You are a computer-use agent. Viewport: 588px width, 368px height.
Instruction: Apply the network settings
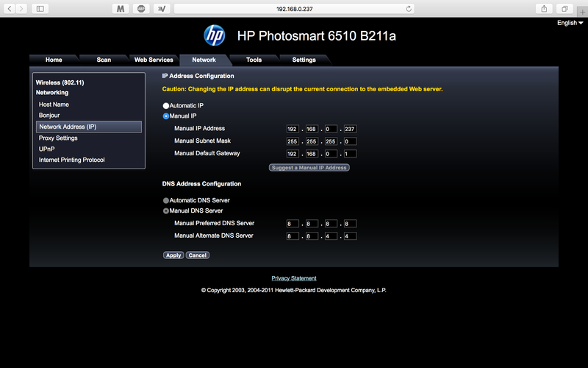point(173,255)
